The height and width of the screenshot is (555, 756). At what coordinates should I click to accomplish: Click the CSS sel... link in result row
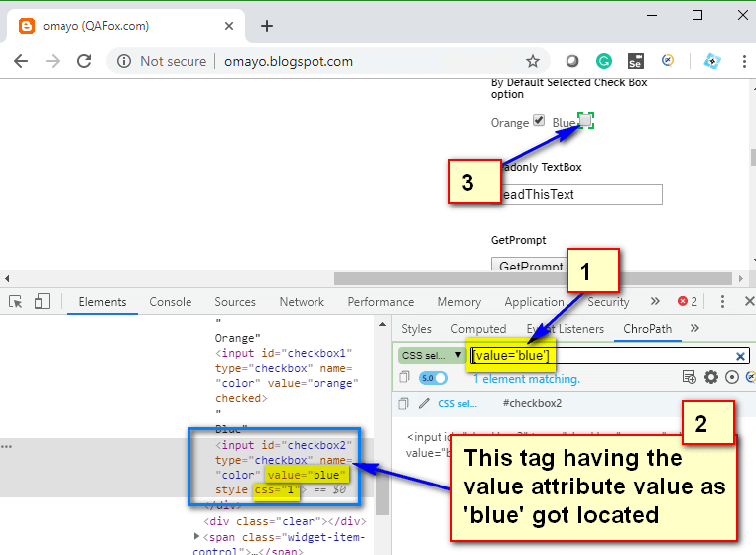click(457, 404)
